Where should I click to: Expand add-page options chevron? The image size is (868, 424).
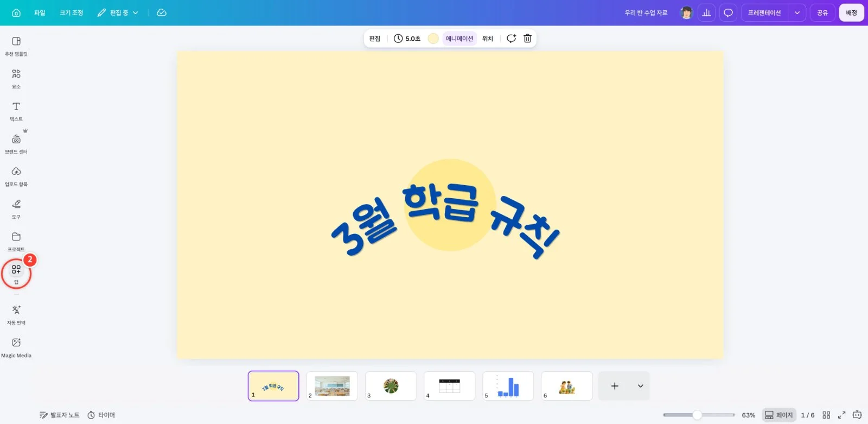640,386
